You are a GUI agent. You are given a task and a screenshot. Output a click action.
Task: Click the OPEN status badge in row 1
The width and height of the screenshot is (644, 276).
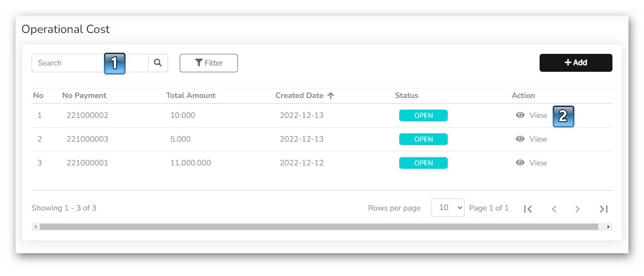coord(423,115)
